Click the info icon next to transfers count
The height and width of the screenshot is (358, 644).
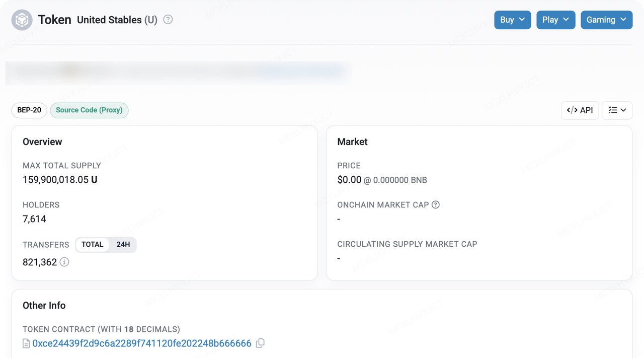[64, 262]
